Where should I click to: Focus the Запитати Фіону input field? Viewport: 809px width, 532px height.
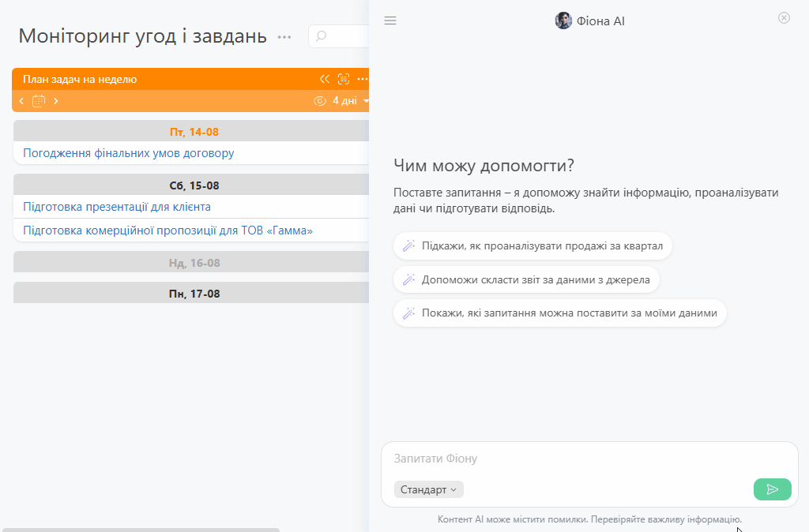tap(589, 459)
